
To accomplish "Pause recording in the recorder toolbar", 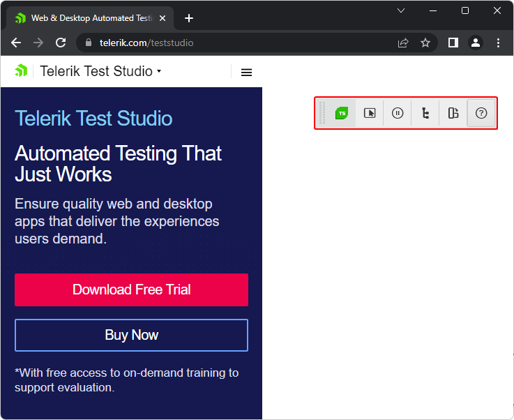I will pyautogui.click(x=398, y=113).
